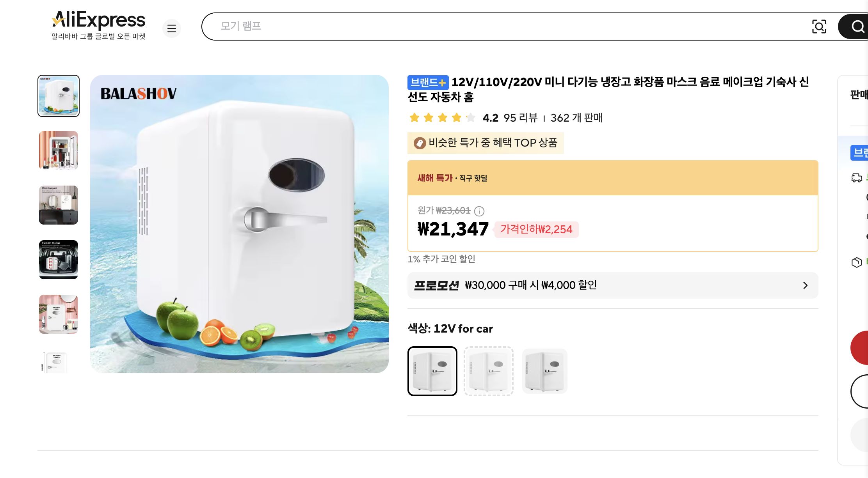Open image search with the camera icon
Image resolution: width=868 pixels, height=478 pixels.
click(820, 27)
